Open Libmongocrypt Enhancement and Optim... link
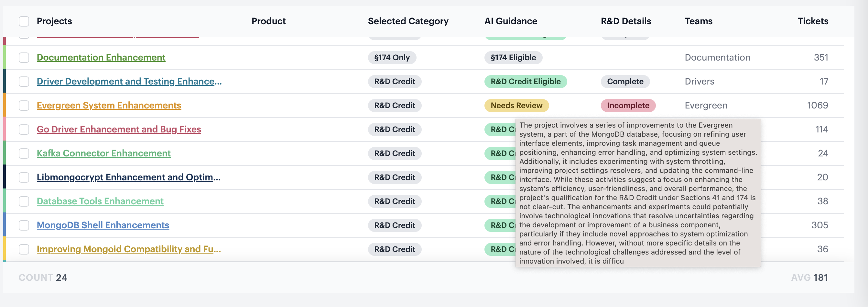 tap(129, 177)
